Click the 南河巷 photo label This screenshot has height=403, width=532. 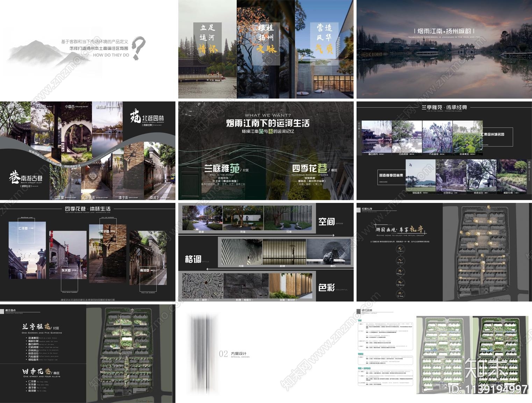[148, 270]
